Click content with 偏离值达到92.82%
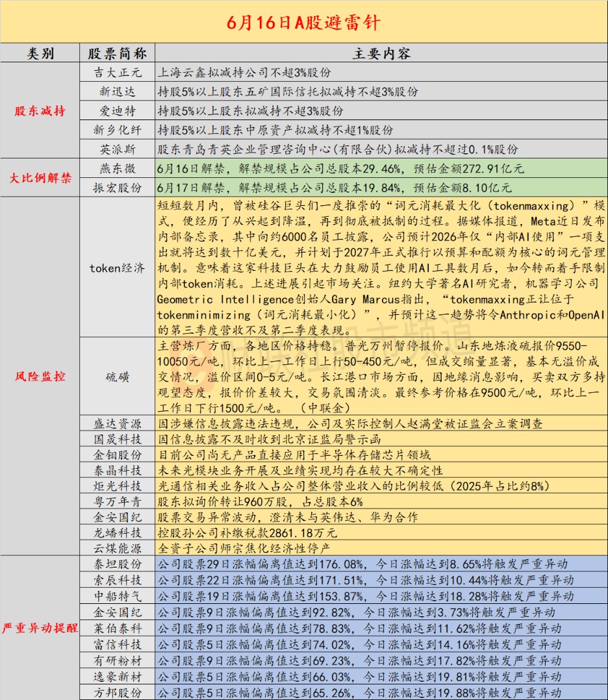 356,612
